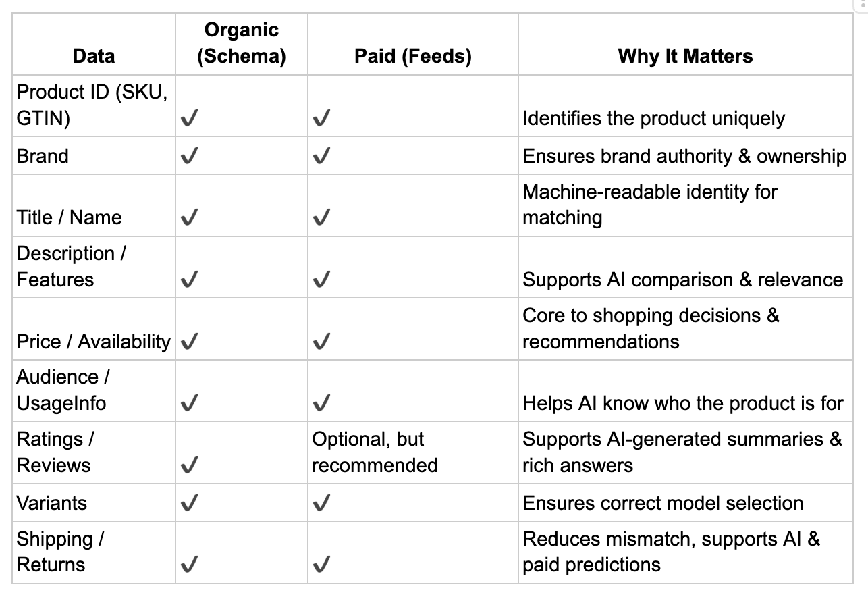Viewport: 868px width, 601px height.
Task: Click the Why It Matters header cell
Action: [686, 44]
